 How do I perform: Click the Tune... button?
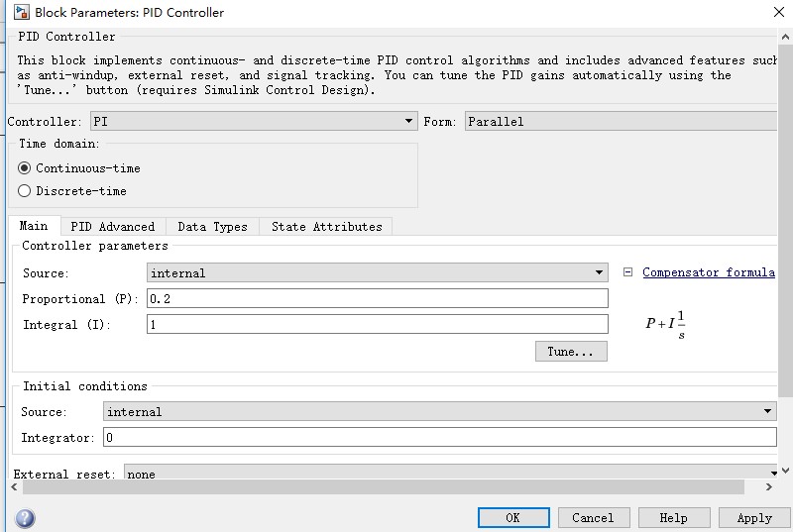pos(570,352)
